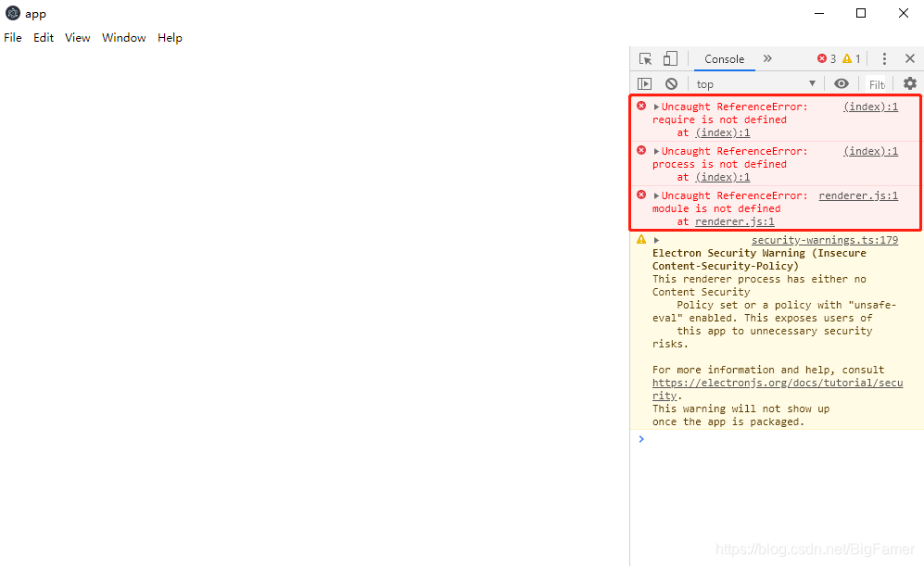Click the yellow warning triangle on security warning
Screen dimensions: 924x566
(x=641, y=239)
